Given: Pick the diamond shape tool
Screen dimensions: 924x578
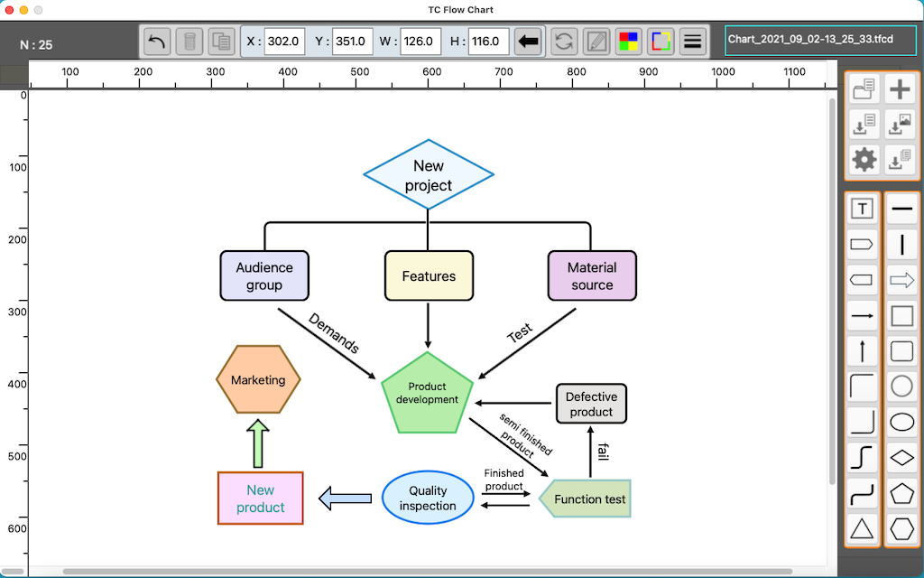Looking at the screenshot, I should click(x=901, y=458).
